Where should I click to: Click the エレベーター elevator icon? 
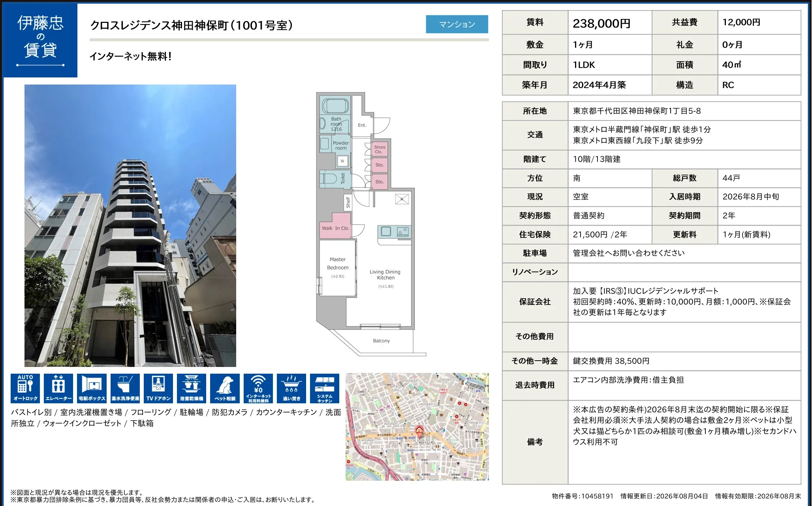point(58,388)
